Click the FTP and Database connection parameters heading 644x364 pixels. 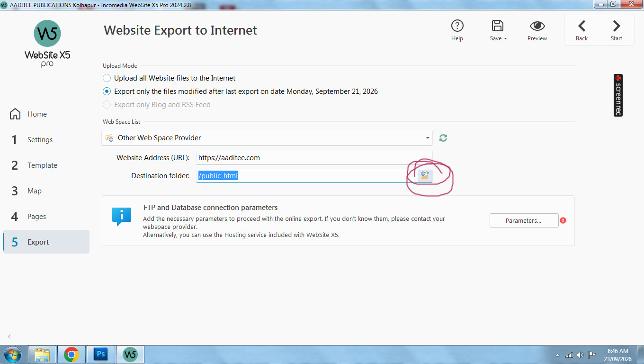pyautogui.click(x=211, y=208)
